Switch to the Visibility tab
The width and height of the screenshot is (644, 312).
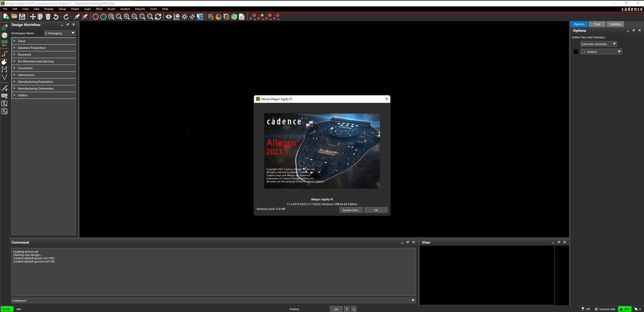[x=615, y=24]
